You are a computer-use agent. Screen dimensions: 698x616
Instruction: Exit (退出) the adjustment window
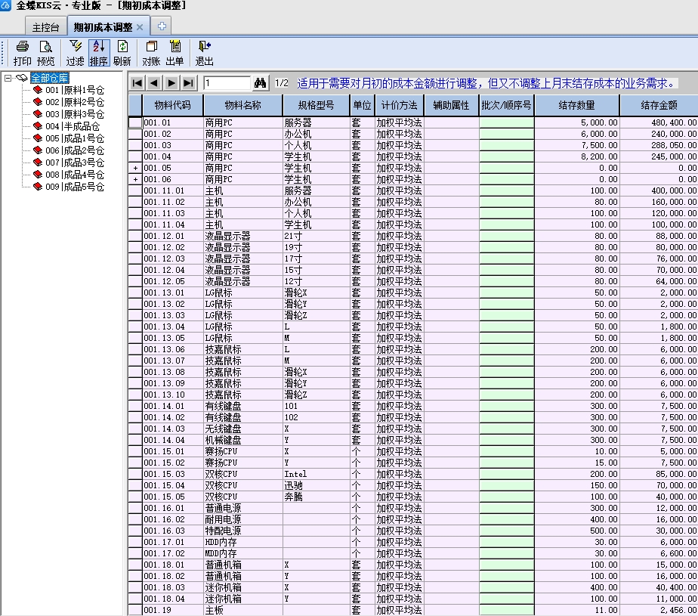coord(204,53)
